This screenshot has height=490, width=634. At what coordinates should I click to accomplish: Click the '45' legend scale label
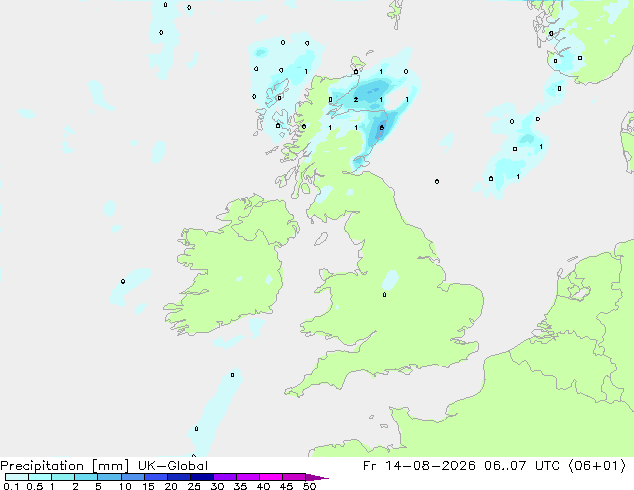coord(286,486)
